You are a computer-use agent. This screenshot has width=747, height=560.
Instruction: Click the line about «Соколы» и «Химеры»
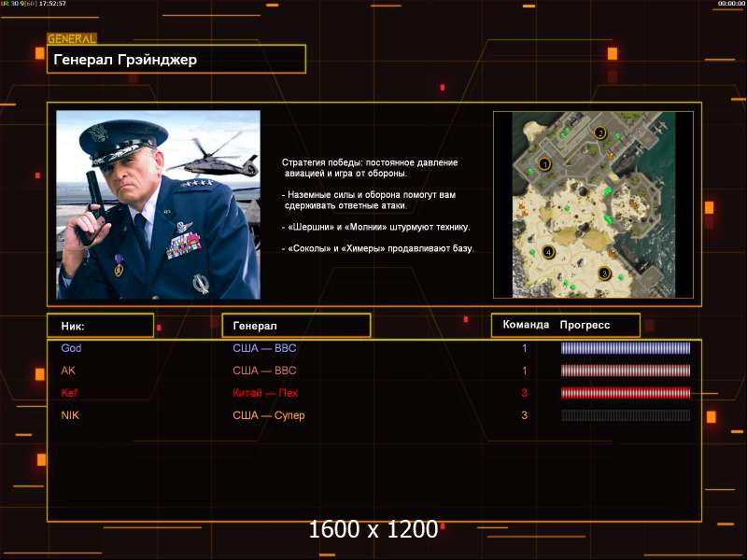tap(378, 248)
